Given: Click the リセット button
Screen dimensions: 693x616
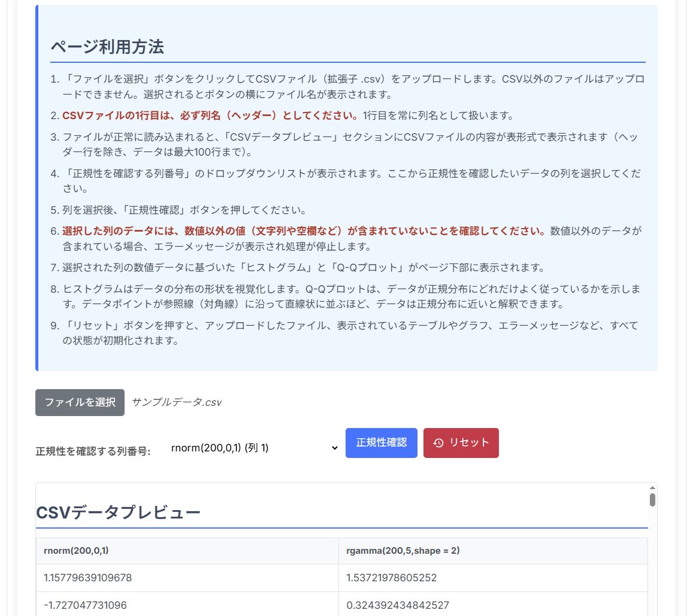Looking at the screenshot, I should click(461, 442).
